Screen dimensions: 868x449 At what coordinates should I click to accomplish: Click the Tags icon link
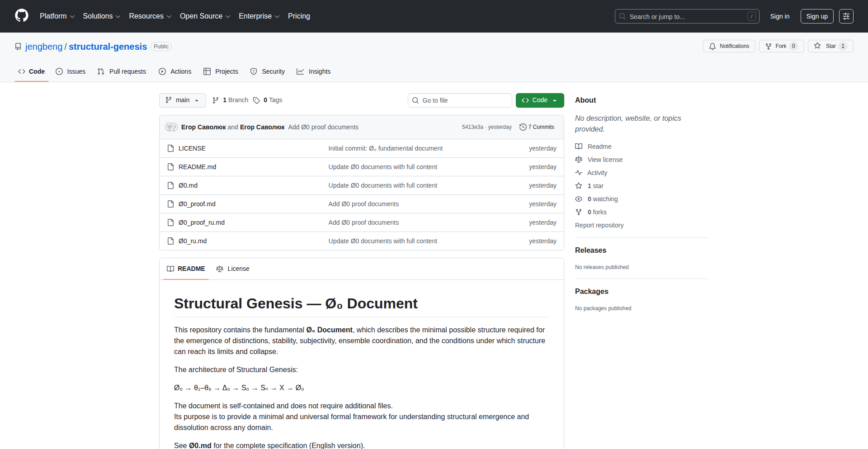pyautogui.click(x=256, y=100)
